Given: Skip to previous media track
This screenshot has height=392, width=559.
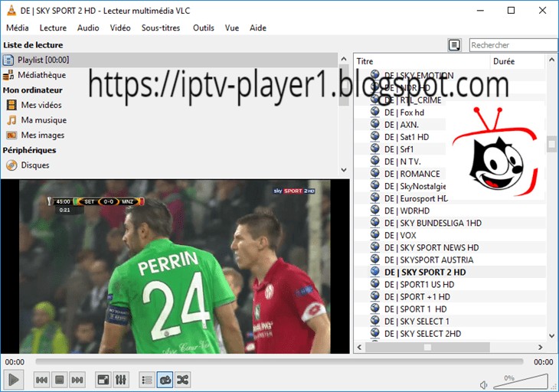Looking at the screenshot, I should [41, 380].
